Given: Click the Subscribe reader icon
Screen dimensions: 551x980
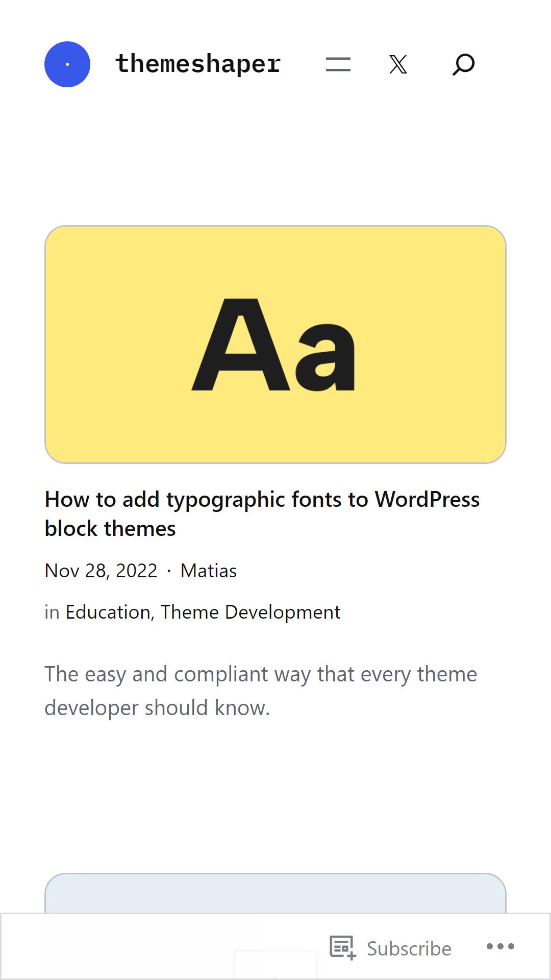Looking at the screenshot, I should (343, 948).
